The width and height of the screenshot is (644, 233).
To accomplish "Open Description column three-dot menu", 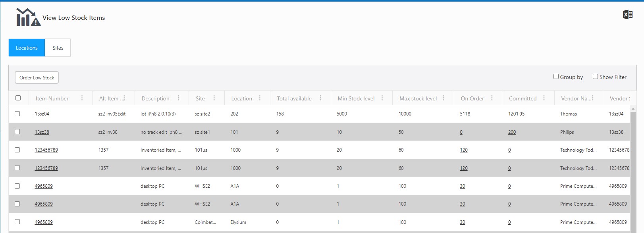I will tap(178, 98).
